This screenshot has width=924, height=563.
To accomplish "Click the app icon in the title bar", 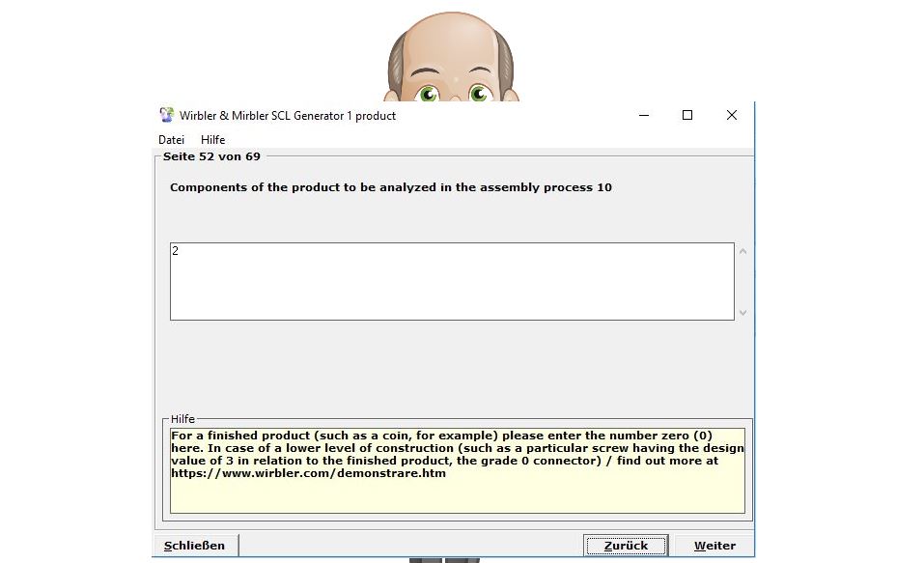I will 167,115.
